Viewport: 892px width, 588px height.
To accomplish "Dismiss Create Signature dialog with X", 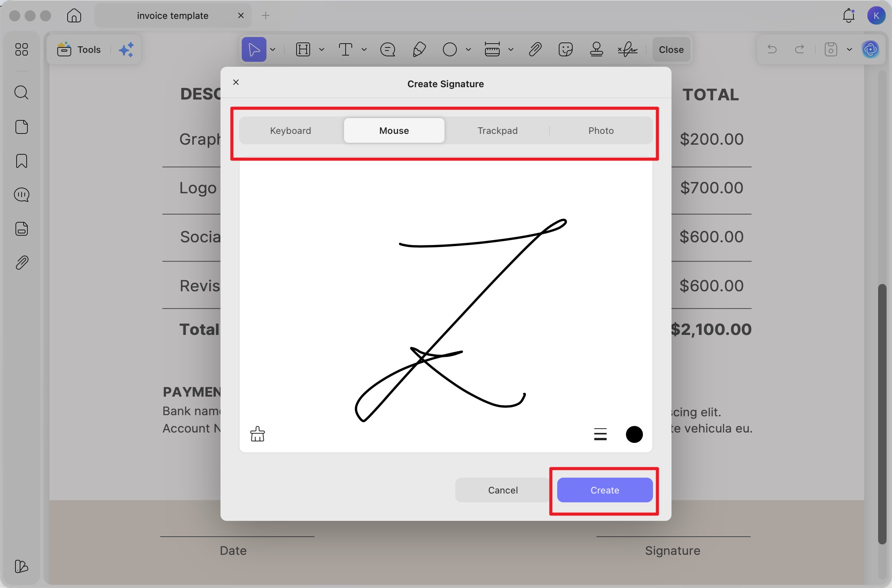I will pyautogui.click(x=236, y=82).
